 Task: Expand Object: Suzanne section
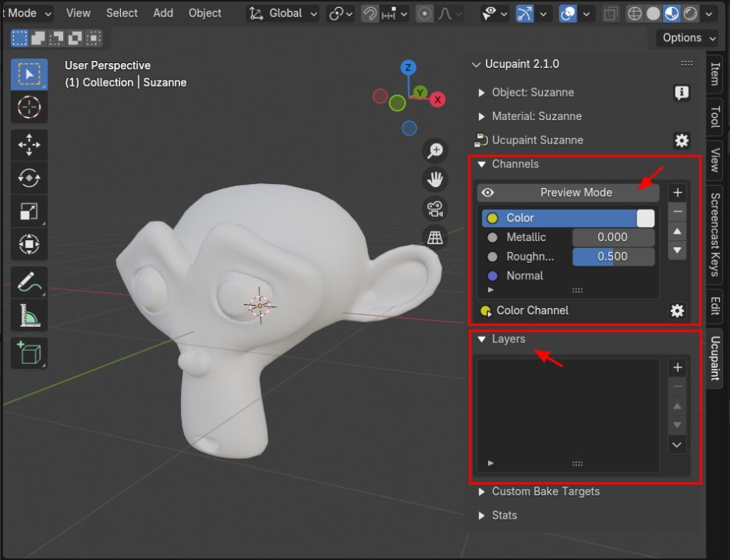[x=481, y=93]
